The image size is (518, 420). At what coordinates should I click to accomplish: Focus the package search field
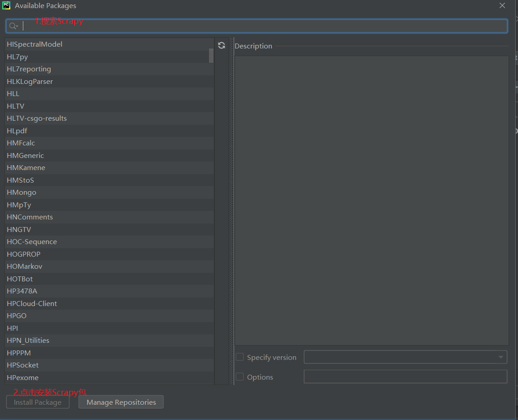pos(257,26)
